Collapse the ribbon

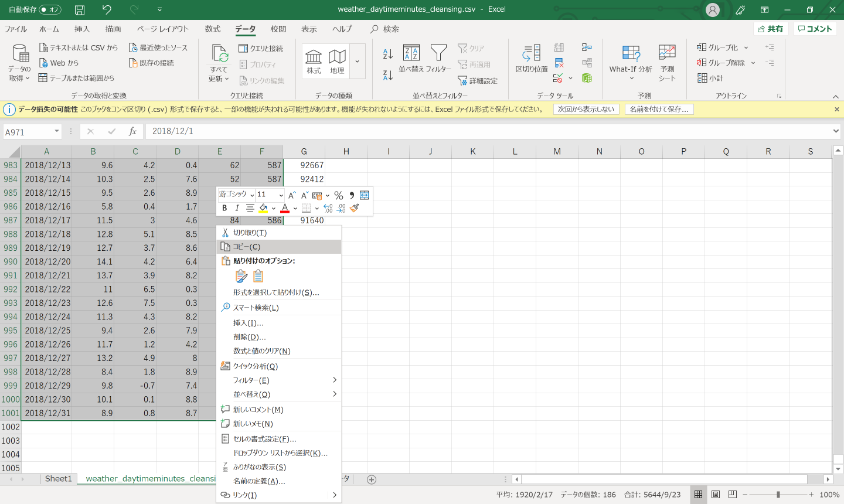coord(836,96)
